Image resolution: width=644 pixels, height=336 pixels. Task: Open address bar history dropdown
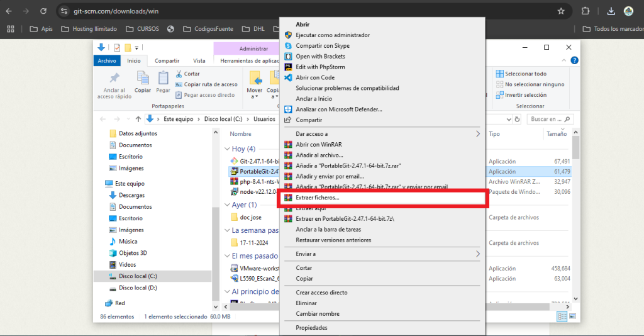[x=509, y=120]
